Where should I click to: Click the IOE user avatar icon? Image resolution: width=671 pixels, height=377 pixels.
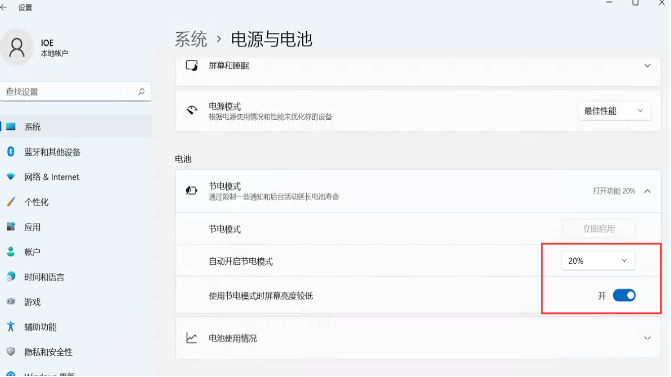(17, 47)
